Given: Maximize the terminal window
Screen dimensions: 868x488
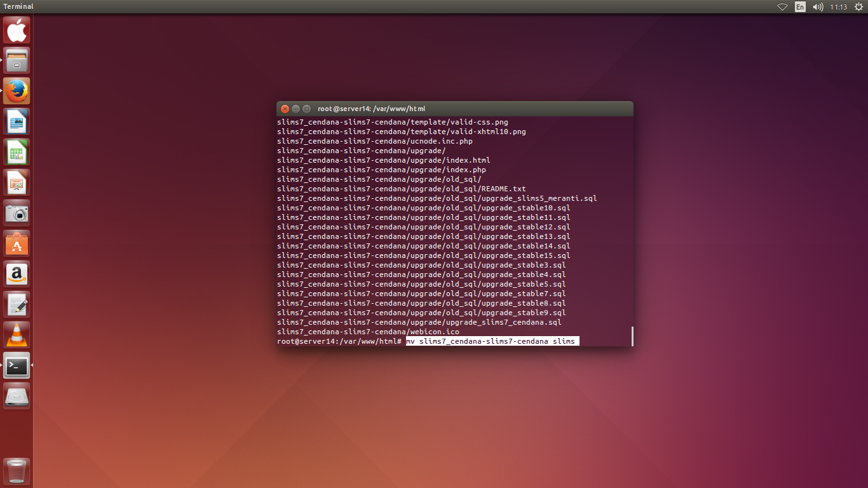Looking at the screenshot, I should 307,109.
